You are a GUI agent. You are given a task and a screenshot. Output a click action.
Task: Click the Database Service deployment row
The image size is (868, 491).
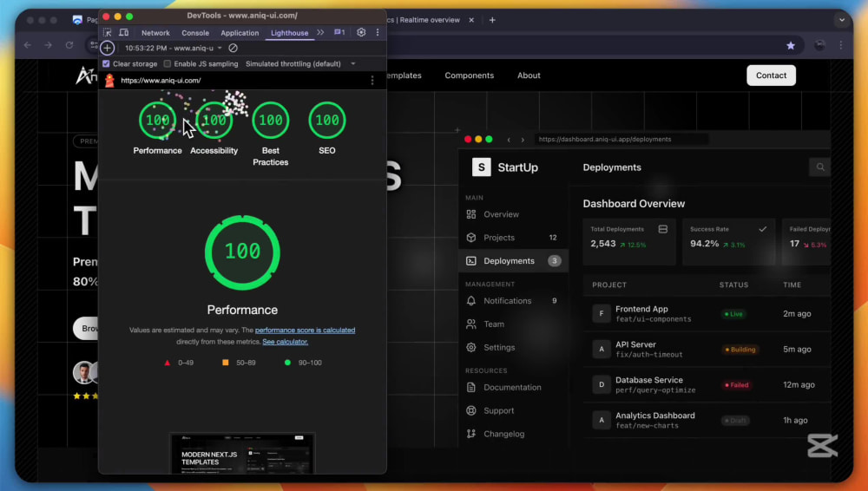[707, 384]
